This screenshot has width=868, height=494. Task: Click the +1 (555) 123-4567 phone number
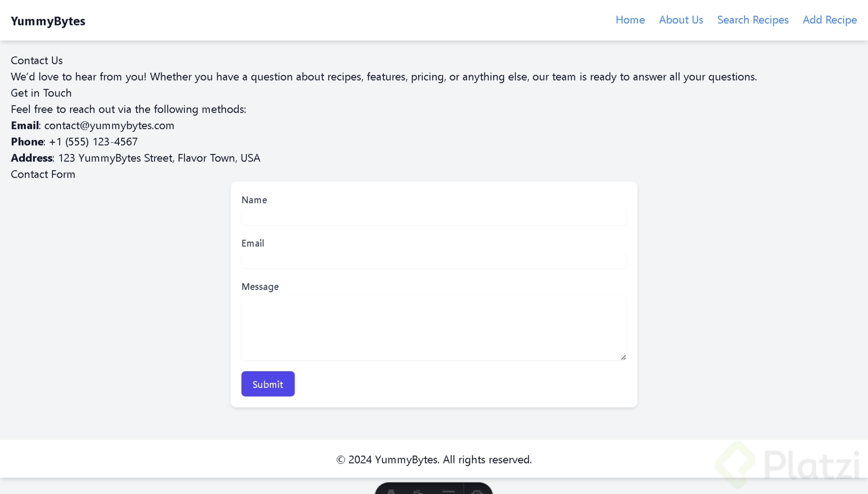pos(93,142)
